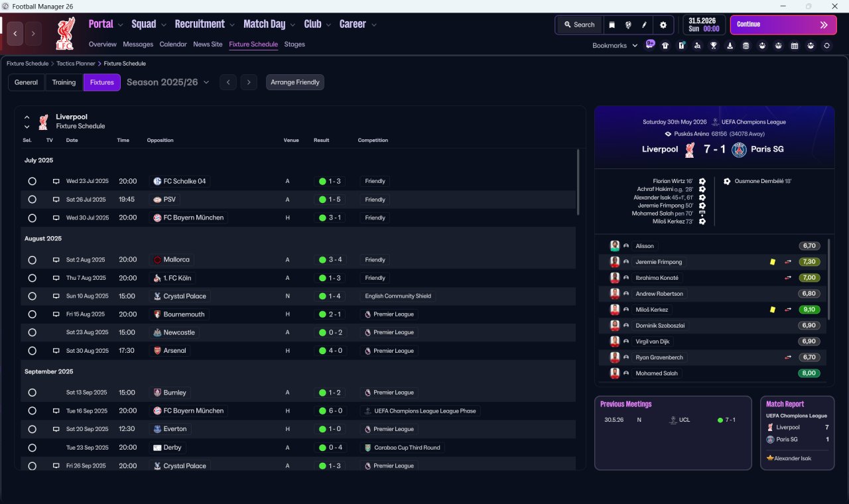Open Alisson's player portrait thumbnail
Image resolution: width=849 pixels, height=504 pixels.
615,246
